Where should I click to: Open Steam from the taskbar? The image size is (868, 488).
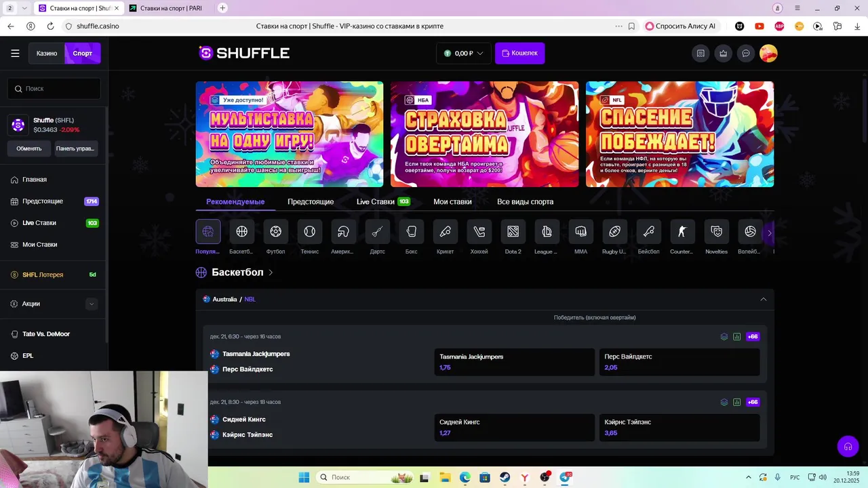point(505,477)
